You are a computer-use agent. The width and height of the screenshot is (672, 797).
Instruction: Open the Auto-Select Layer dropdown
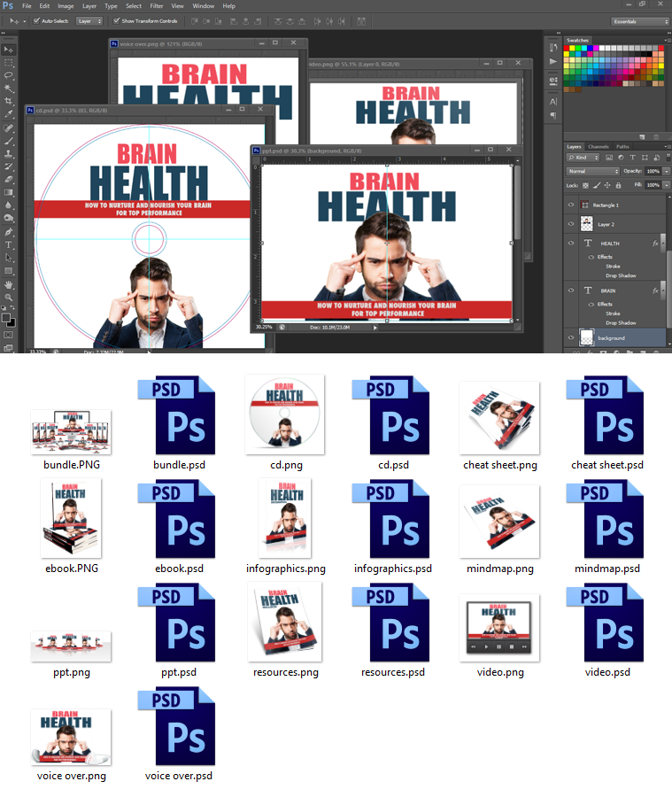(x=89, y=20)
